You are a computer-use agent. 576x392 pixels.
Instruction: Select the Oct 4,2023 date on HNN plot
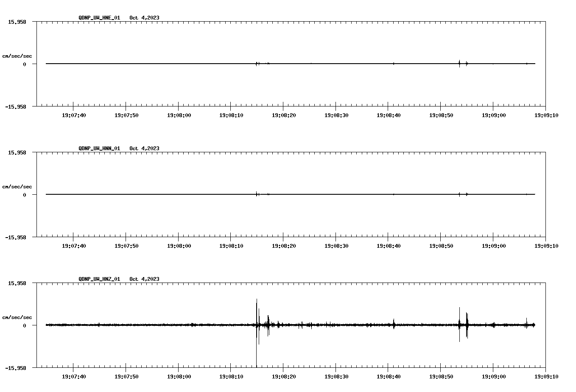(x=145, y=148)
